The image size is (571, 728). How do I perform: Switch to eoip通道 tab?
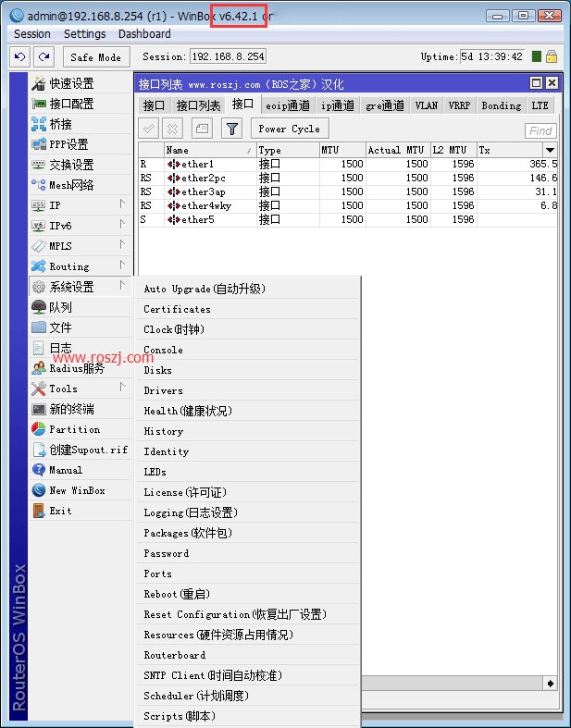click(x=288, y=105)
